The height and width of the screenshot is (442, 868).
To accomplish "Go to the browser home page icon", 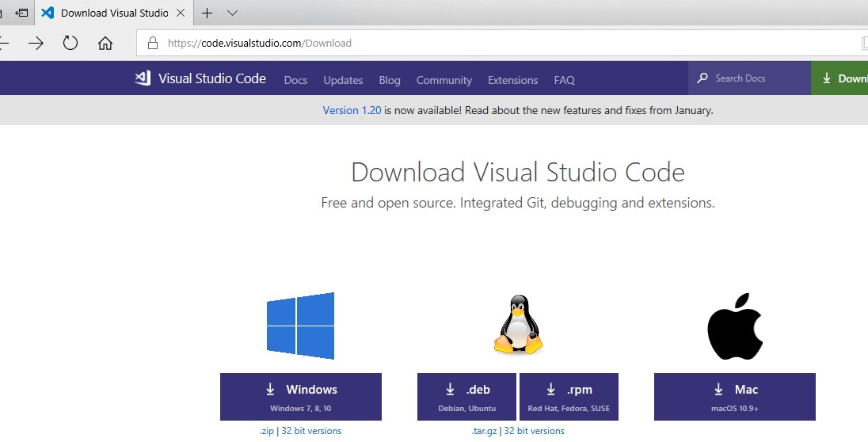I will [105, 44].
